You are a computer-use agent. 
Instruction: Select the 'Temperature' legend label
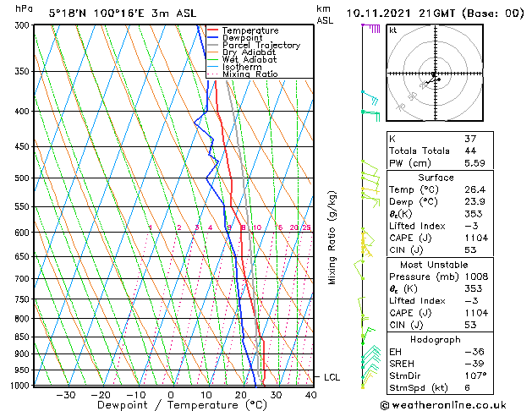[250, 30]
